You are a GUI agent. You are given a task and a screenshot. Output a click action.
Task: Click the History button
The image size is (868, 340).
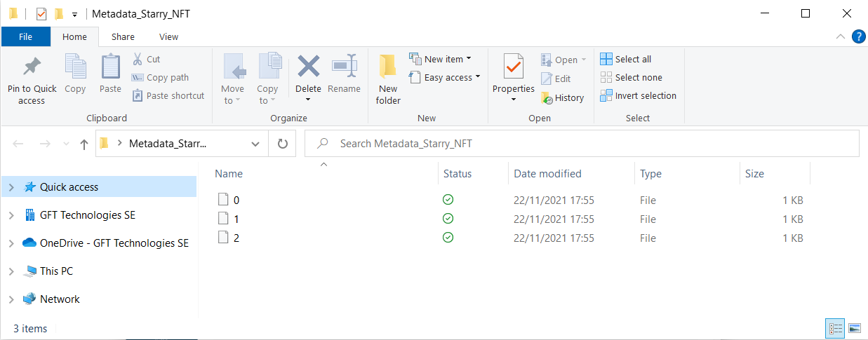click(x=563, y=97)
